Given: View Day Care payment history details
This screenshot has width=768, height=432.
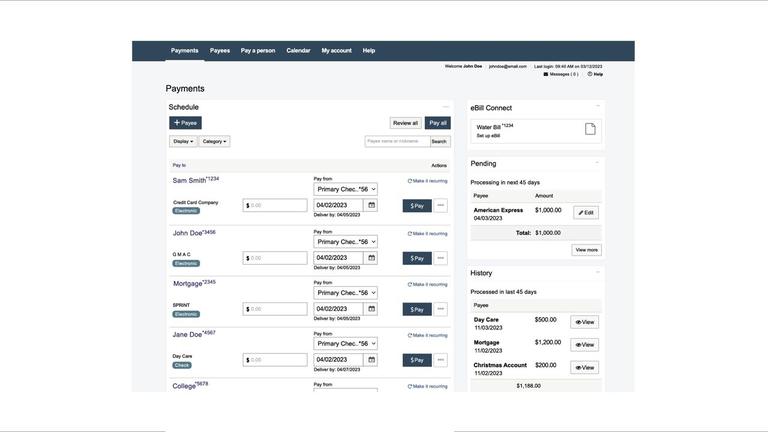Looking at the screenshot, I should [x=585, y=322].
